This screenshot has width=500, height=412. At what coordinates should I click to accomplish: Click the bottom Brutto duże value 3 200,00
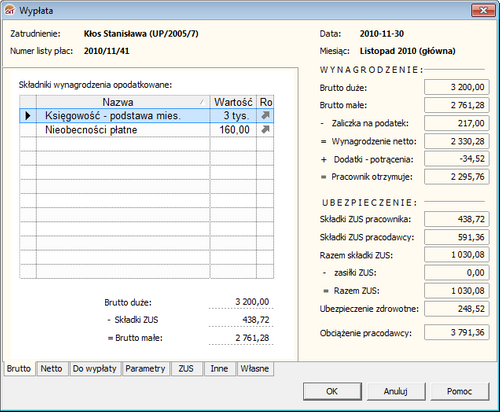point(252,302)
